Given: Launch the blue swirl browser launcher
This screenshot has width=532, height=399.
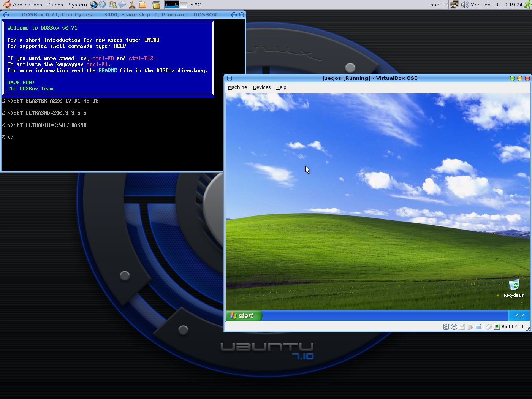Looking at the screenshot, I should (93, 5).
